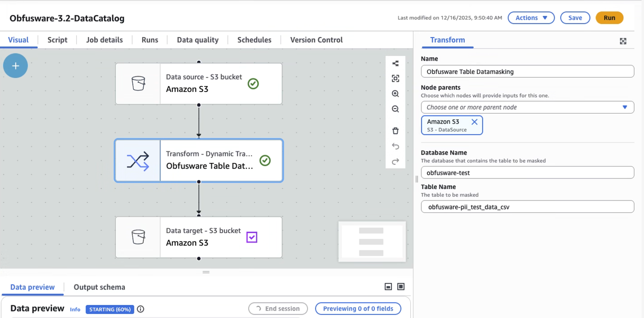Open the Job details tab
Viewport: 644px width, 318px height.
pyautogui.click(x=104, y=40)
